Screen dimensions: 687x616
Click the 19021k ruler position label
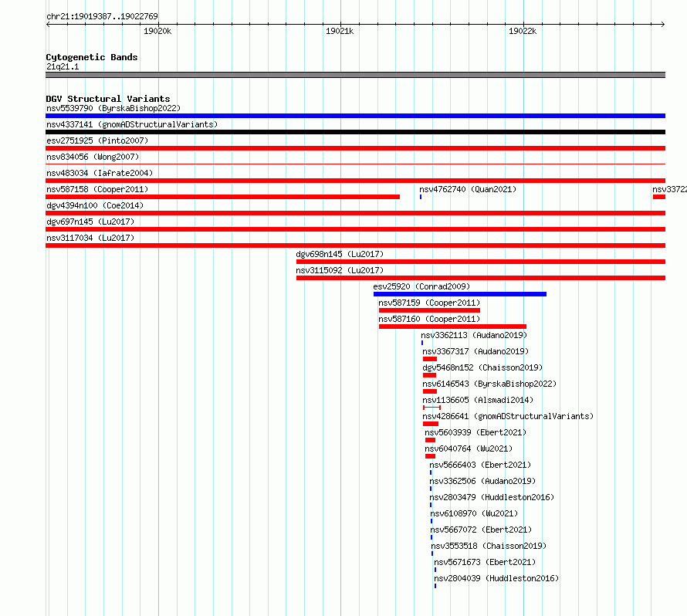click(x=340, y=31)
